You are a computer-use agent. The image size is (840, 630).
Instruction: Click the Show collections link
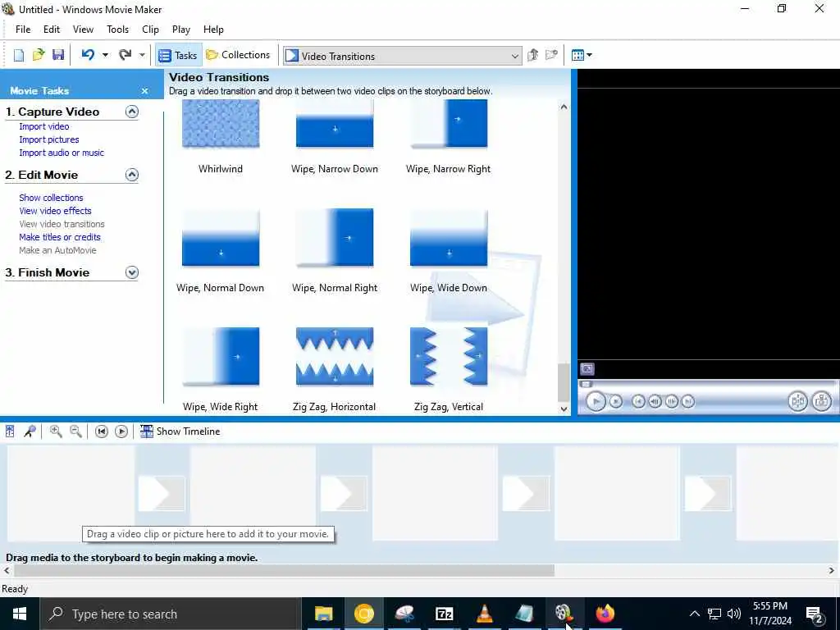point(52,198)
